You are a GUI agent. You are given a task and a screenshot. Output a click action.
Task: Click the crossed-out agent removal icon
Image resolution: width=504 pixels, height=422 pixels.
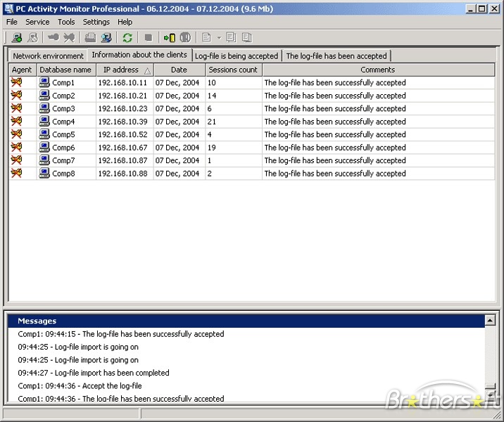click(69, 37)
